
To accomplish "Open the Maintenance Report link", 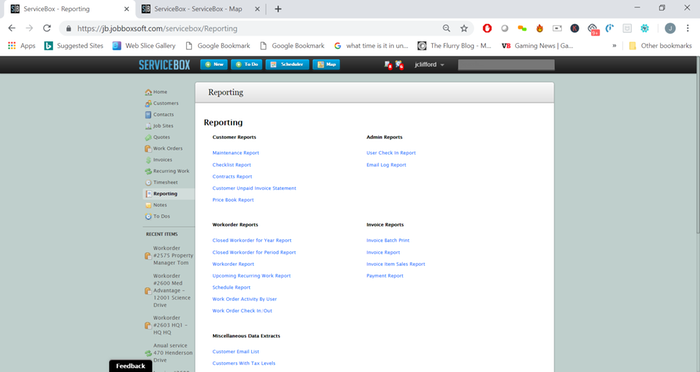I will (236, 153).
